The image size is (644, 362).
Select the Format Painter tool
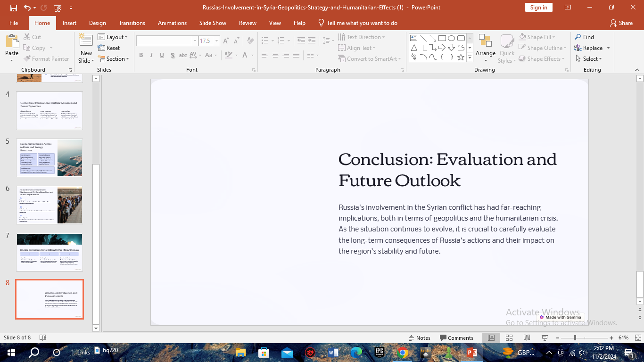tap(46, 59)
